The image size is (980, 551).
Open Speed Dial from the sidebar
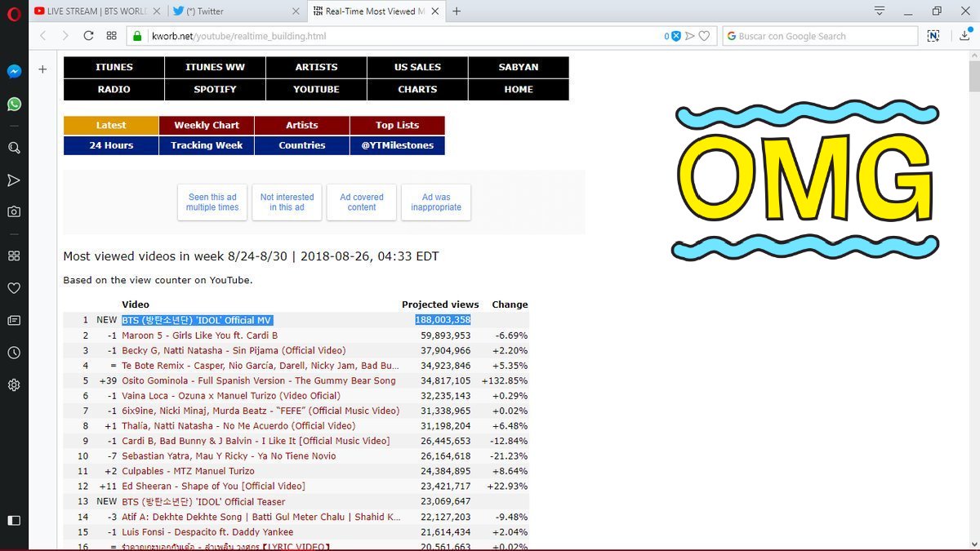tap(14, 256)
